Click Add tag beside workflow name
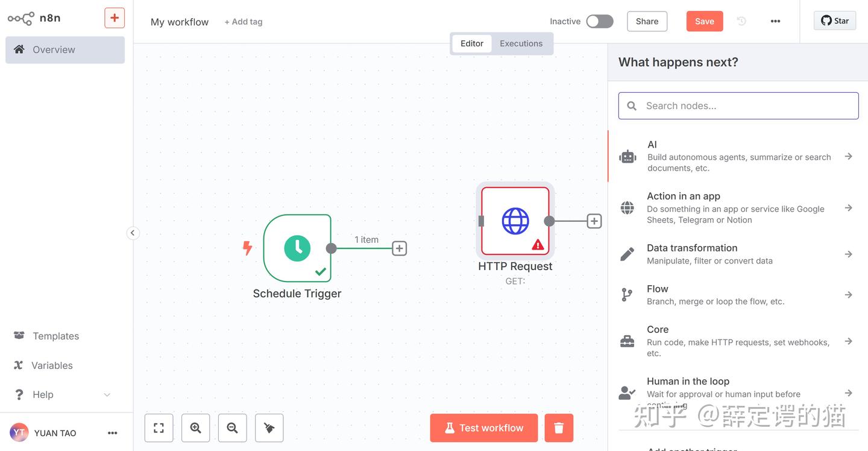 [244, 22]
